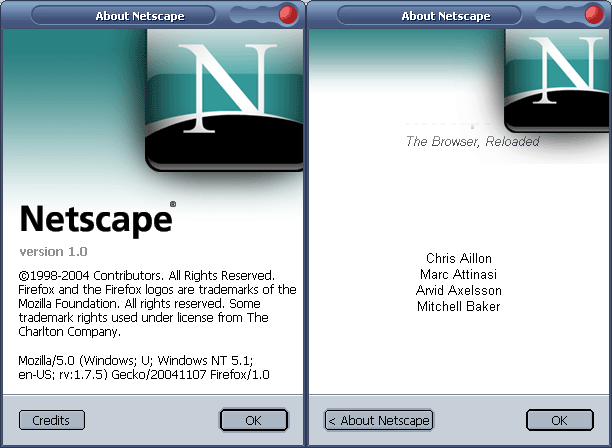The width and height of the screenshot is (612, 448).
Task: Click the 'Charlton Company.' text
Action: (69, 332)
